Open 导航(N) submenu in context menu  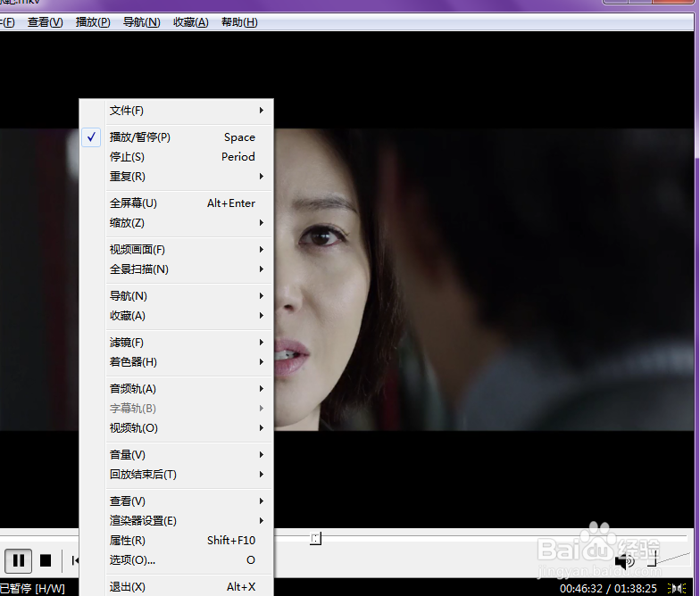click(177, 296)
